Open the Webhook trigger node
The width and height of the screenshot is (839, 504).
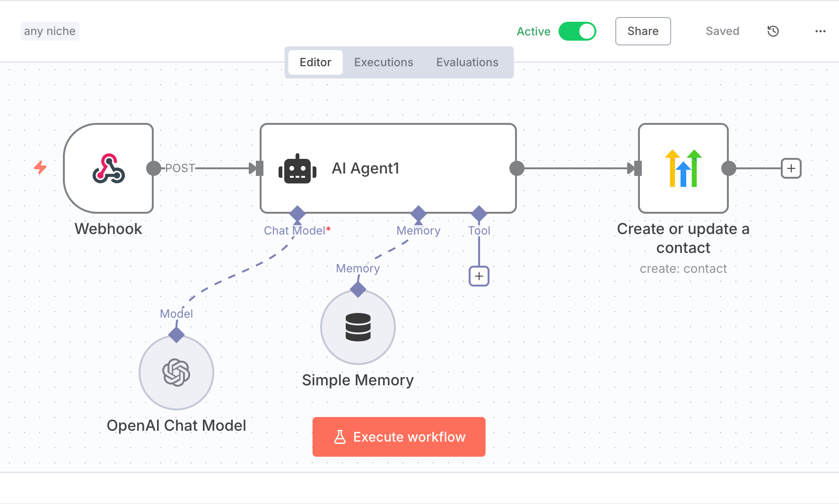point(108,168)
